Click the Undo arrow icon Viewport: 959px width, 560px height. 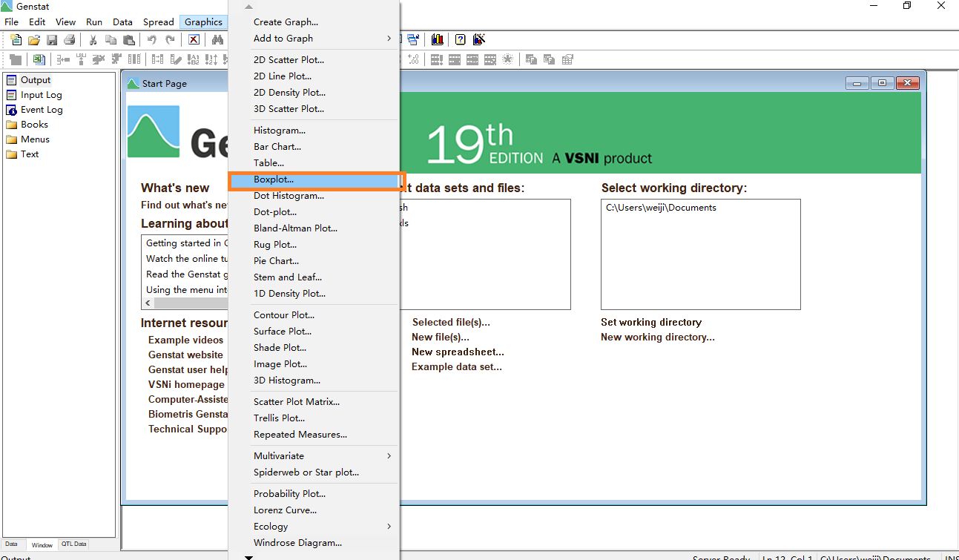click(152, 40)
